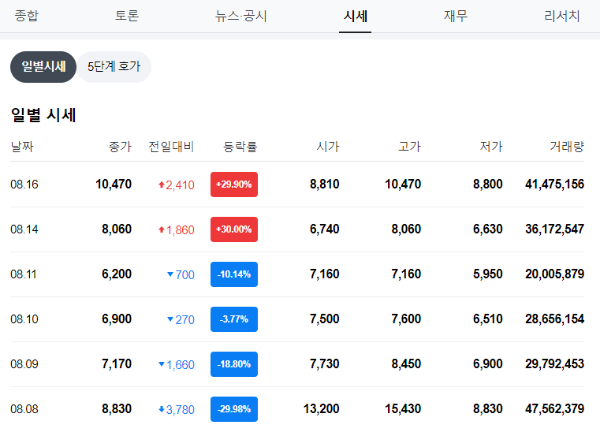The height and width of the screenshot is (429, 600).
Task: Click the opening price 6,740
Action: (x=324, y=229)
